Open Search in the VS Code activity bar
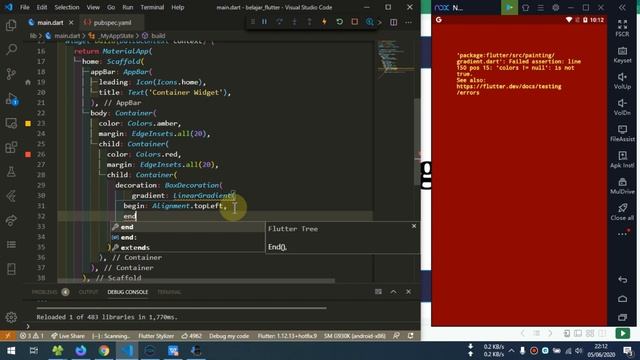Screen dimensions: 640x360 coord(11,49)
